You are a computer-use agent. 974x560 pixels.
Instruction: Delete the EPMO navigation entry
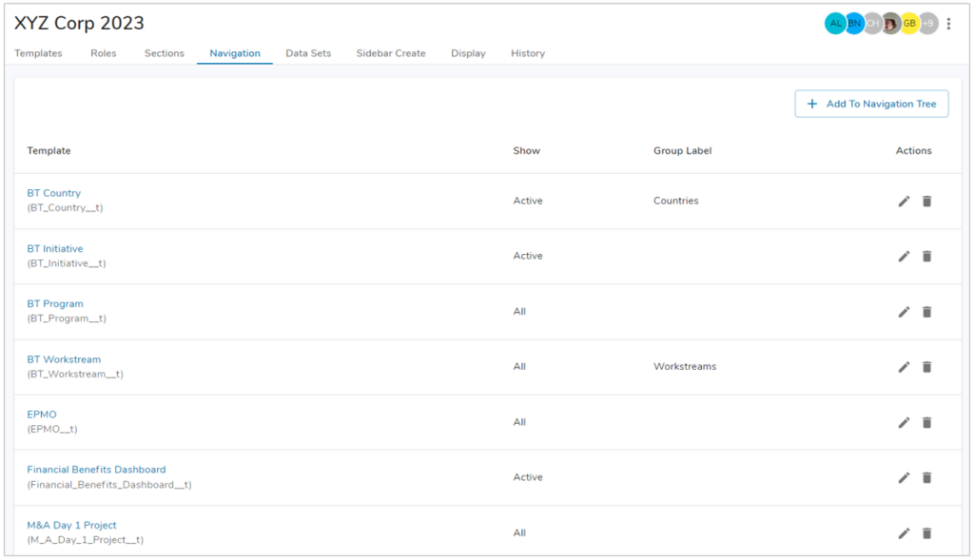click(926, 422)
